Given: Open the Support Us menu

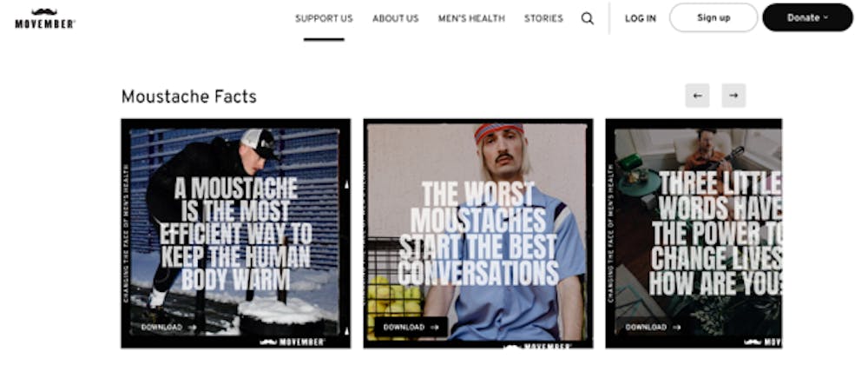Looking at the screenshot, I should [324, 18].
